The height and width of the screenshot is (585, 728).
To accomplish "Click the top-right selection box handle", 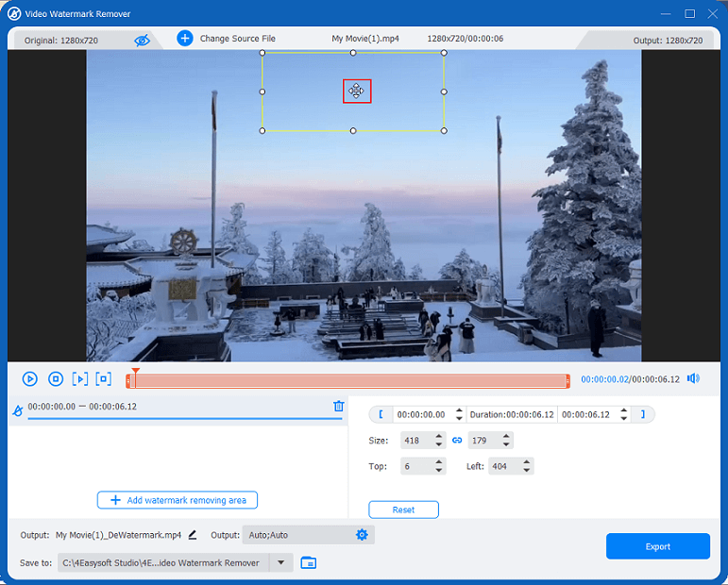I will [444, 53].
